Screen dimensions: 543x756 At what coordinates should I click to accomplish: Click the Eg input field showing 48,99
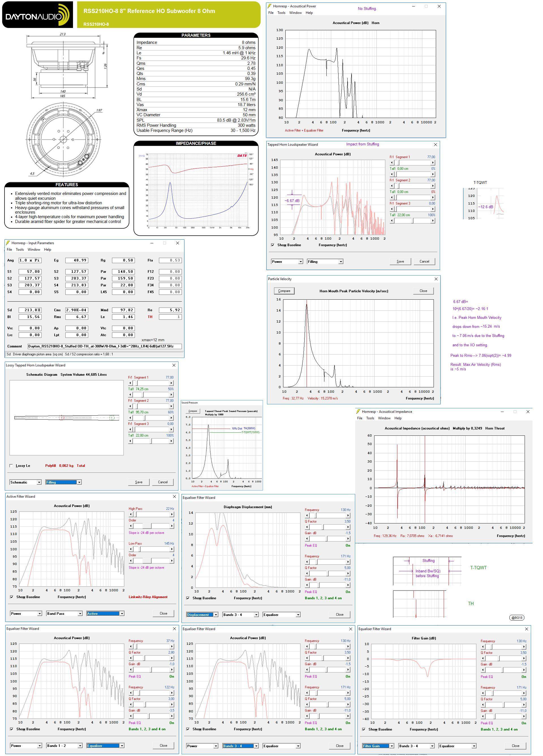point(77,260)
